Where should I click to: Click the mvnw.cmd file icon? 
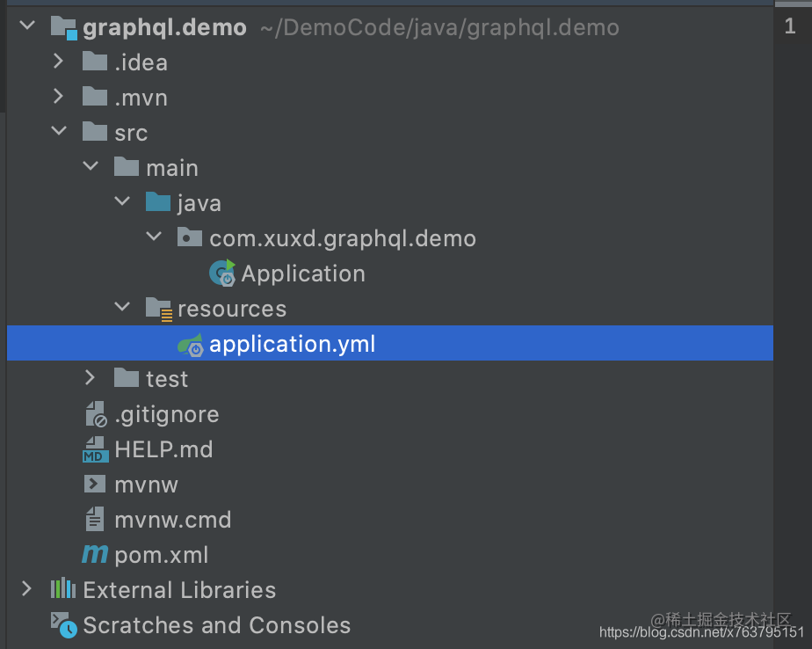click(95, 519)
